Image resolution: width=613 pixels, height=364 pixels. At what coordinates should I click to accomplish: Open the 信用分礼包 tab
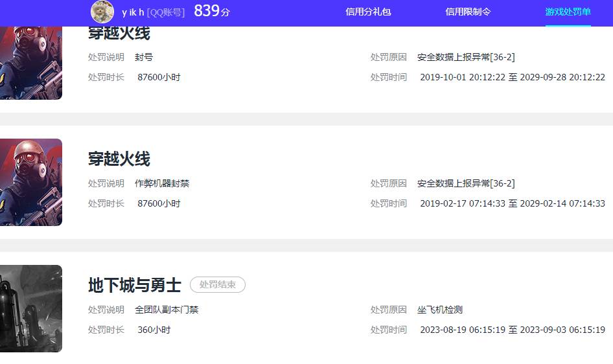(368, 12)
